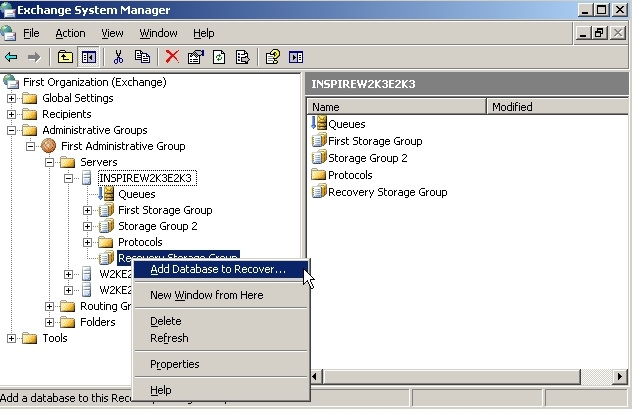The height and width of the screenshot is (411, 632).
Task: Collapse the INSPIREW2K3E2K3 server node
Action: [69, 178]
